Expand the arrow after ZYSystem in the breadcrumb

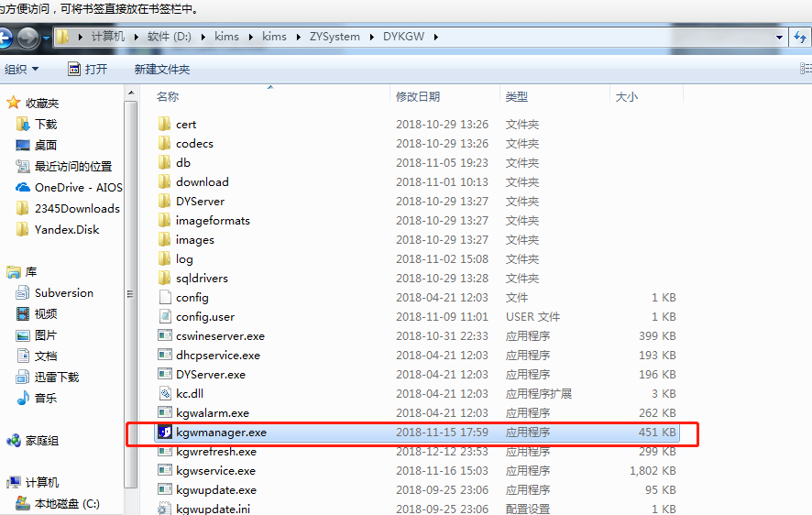click(x=372, y=37)
